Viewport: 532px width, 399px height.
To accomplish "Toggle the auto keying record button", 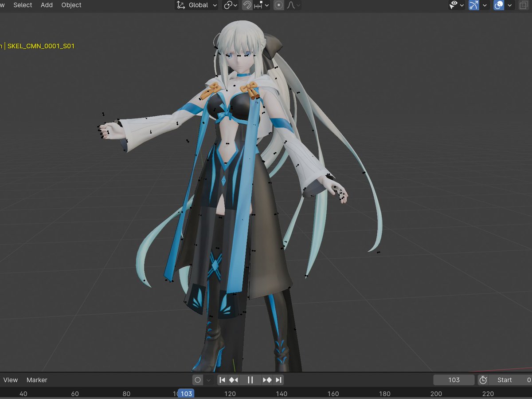I will point(198,380).
